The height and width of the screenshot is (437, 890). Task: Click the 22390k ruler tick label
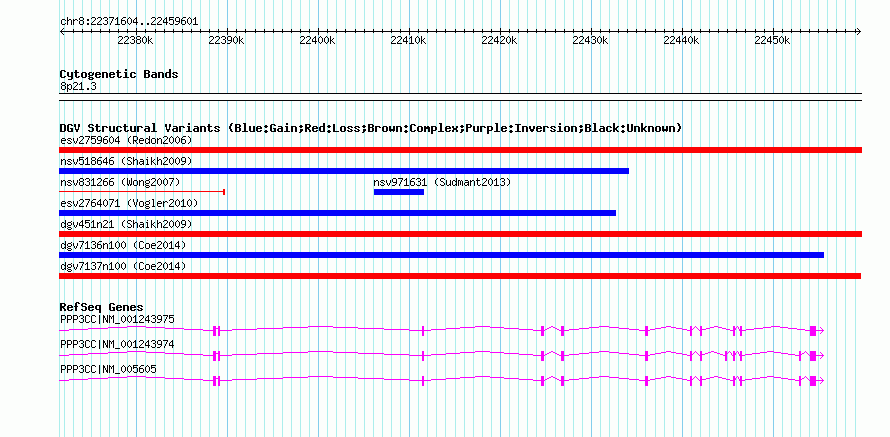pos(226,40)
